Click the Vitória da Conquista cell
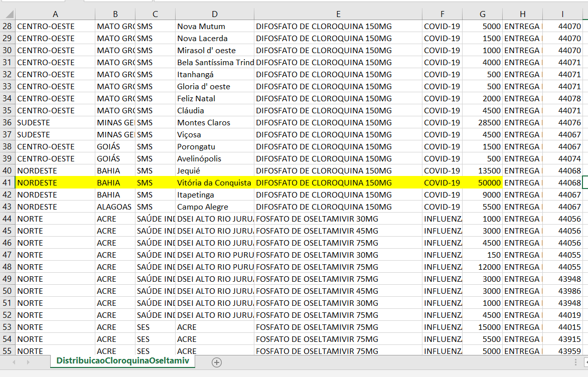The height and width of the screenshot is (377, 588). click(x=214, y=183)
